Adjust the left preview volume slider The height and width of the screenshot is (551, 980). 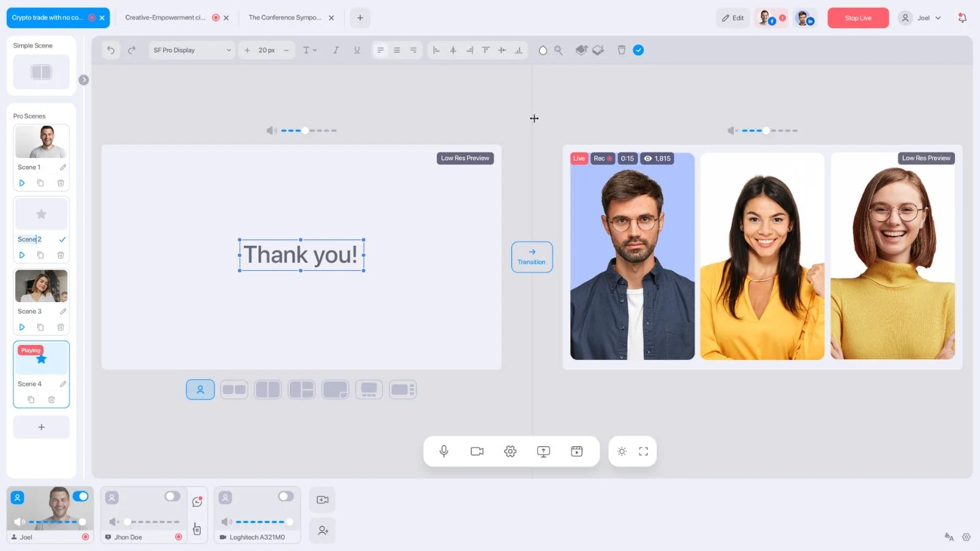305,131
